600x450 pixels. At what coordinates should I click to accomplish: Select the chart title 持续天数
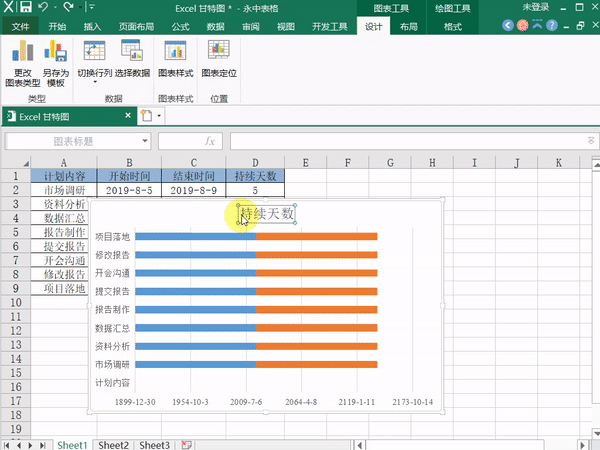[x=267, y=214]
